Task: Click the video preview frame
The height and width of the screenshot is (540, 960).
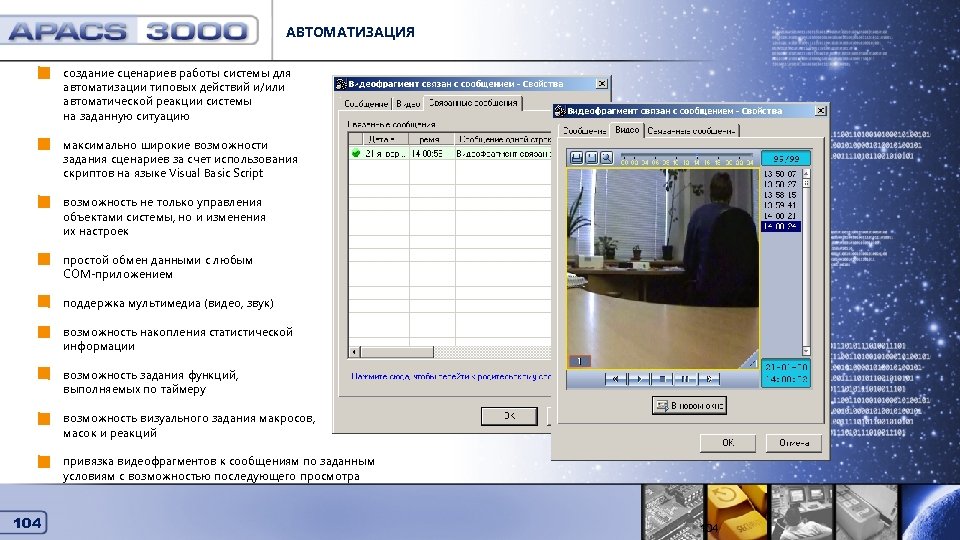Action: [x=663, y=269]
